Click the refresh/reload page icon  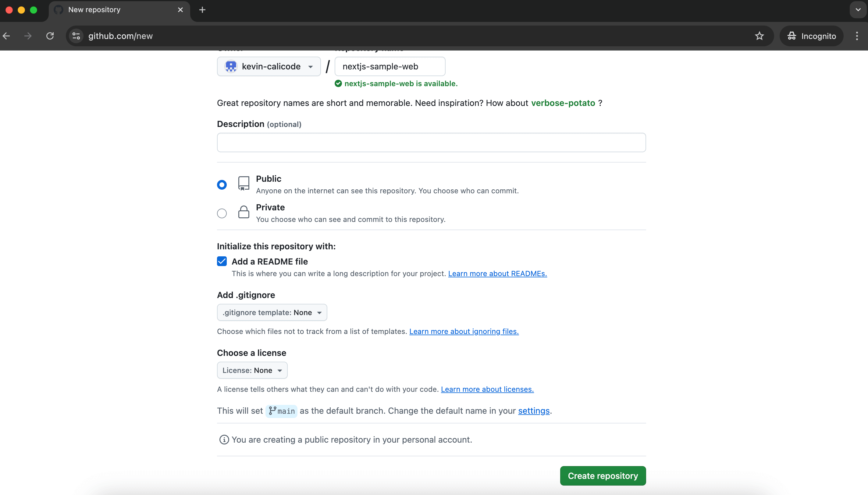(x=51, y=36)
